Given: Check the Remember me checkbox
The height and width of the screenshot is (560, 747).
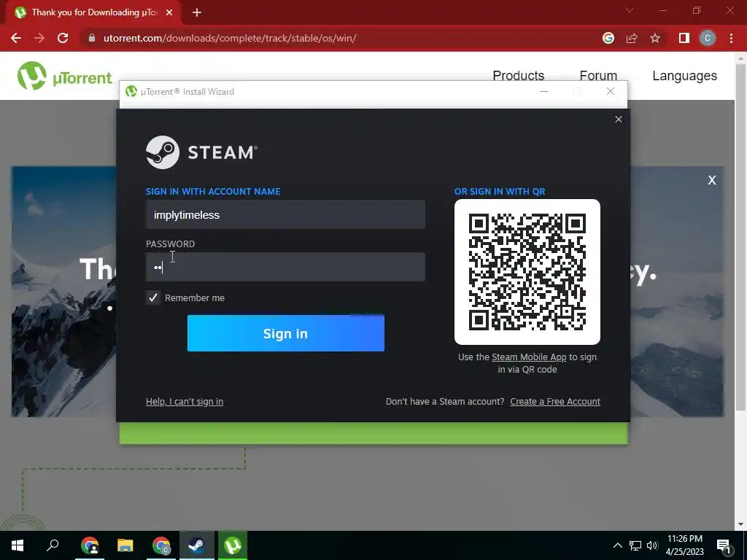Looking at the screenshot, I should click(153, 297).
